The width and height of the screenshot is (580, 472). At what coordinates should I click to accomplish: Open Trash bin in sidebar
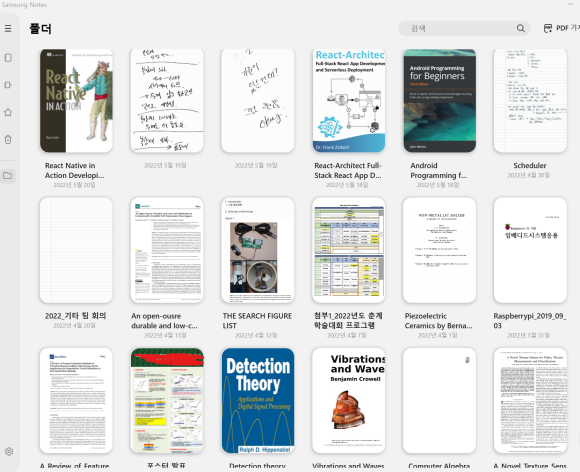(x=8, y=139)
